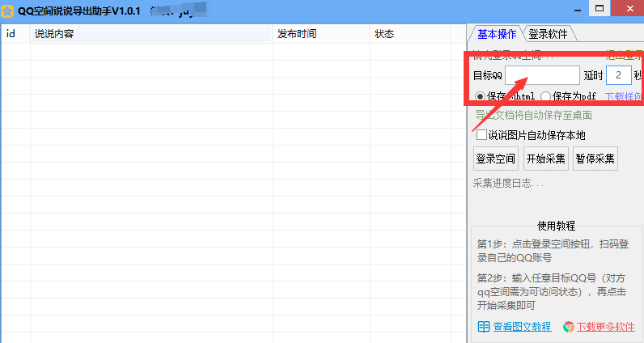Close the QQ空间说说导出助手 window
Image resolution: width=644 pixels, height=343 pixels.
[x=629, y=8]
